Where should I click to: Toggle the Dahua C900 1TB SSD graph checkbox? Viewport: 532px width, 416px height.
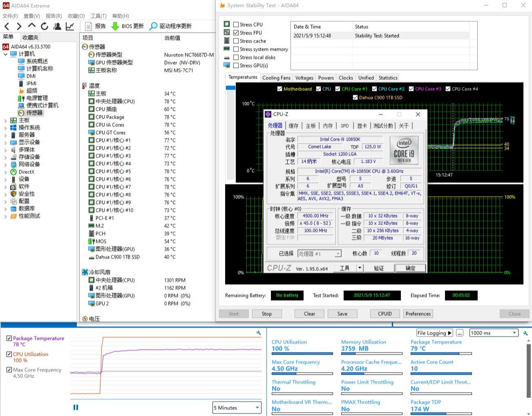355,98
